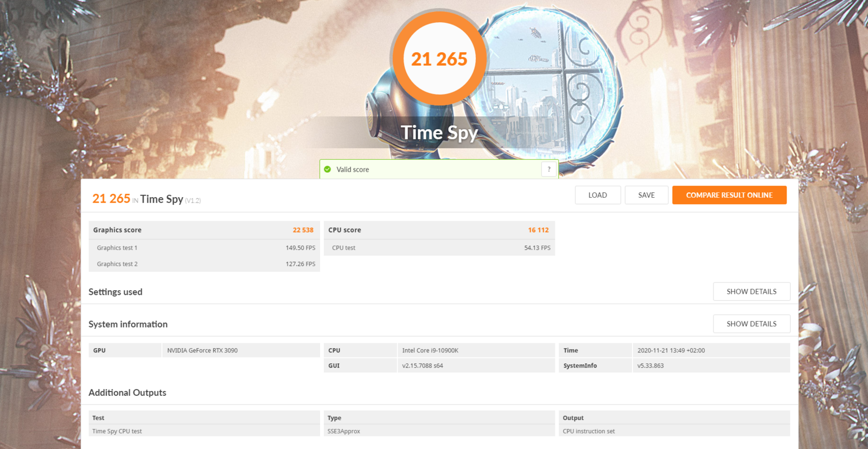This screenshot has height=449, width=868.
Task: Click the V1.2 version label
Action: click(x=193, y=200)
